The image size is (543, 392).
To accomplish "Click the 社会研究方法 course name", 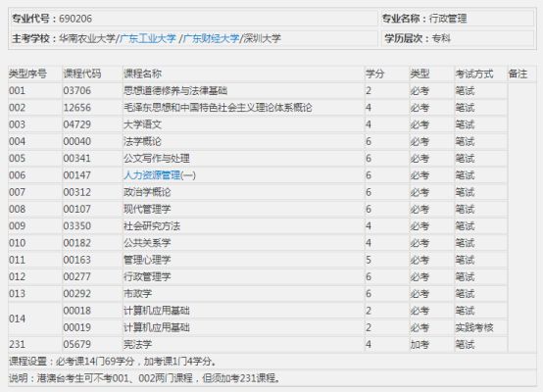I will point(152,226).
